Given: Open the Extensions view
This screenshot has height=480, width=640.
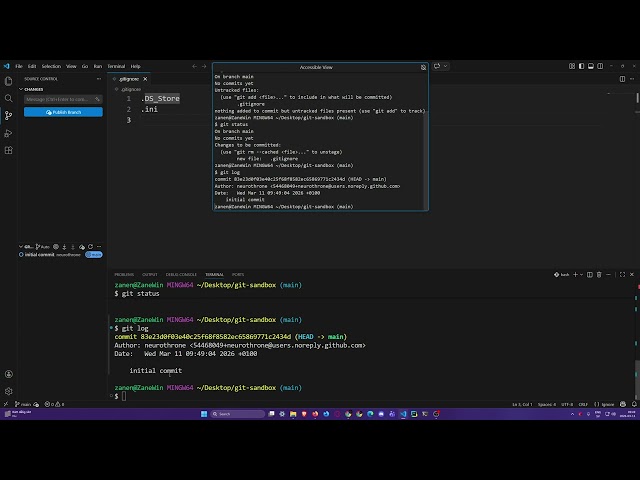Looking at the screenshot, I should click(8, 150).
